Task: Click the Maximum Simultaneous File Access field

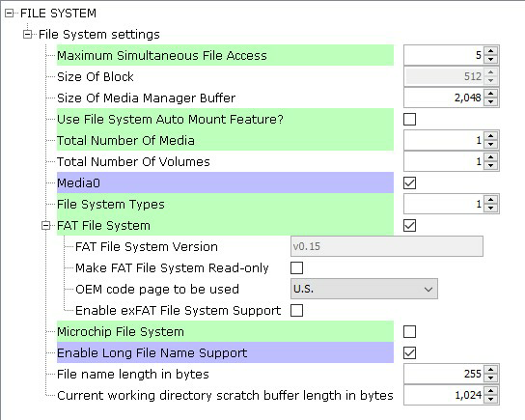Action: click(x=444, y=55)
